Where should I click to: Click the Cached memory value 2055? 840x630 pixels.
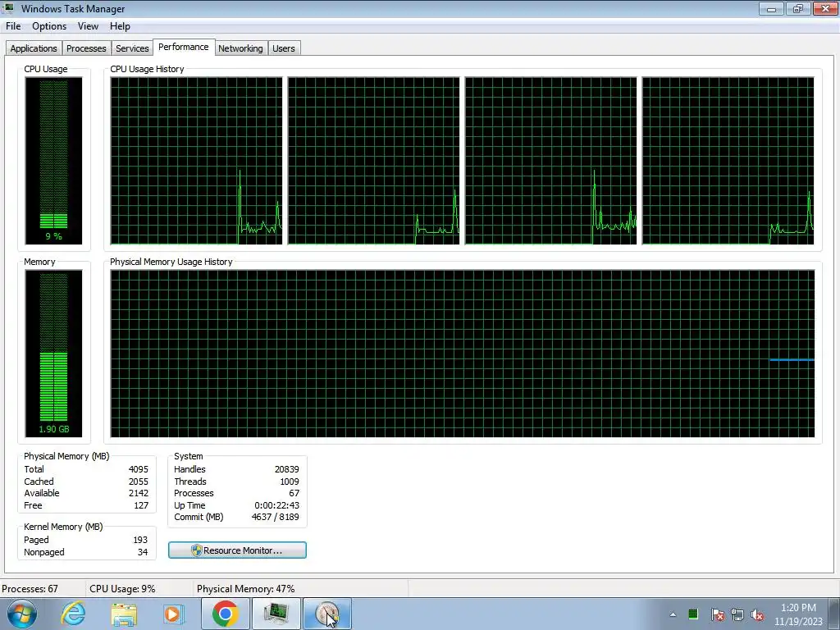pyautogui.click(x=138, y=482)
